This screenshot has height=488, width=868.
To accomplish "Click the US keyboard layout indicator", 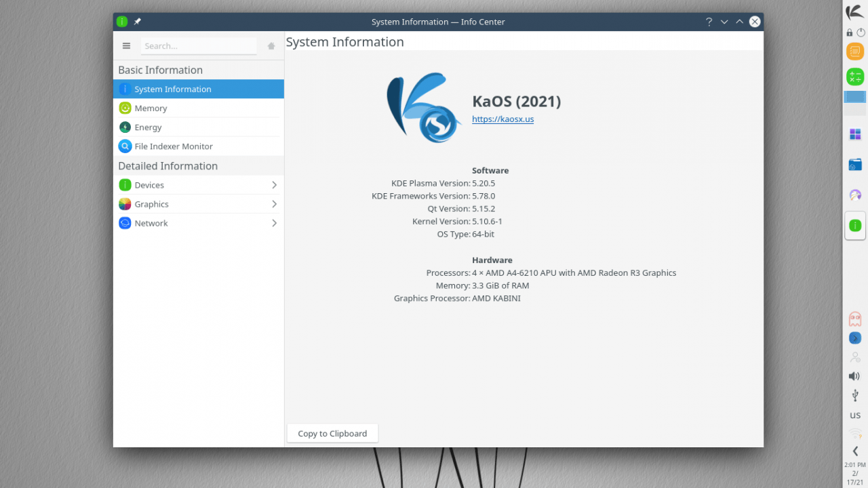I will pos(855,415).
